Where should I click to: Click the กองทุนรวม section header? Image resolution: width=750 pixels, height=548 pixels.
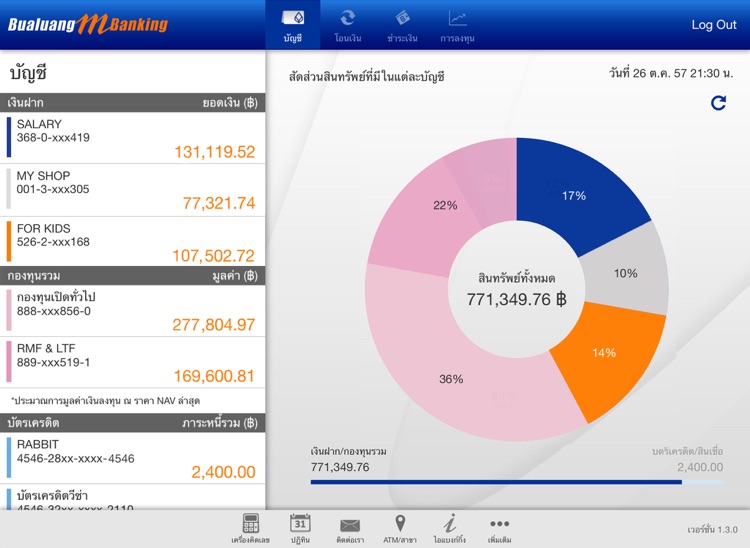(x=132, y=276)
